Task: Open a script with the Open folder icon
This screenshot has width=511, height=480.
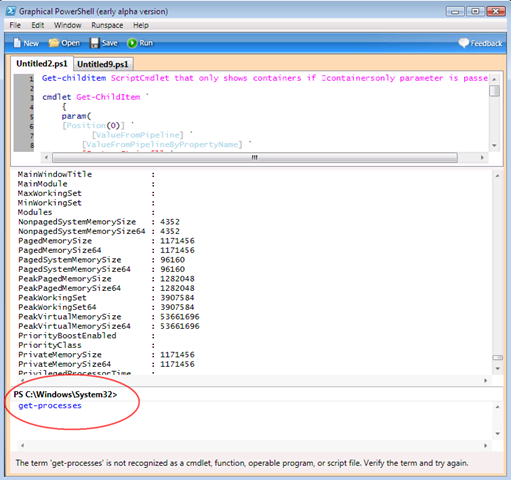Action: point(54,43)
